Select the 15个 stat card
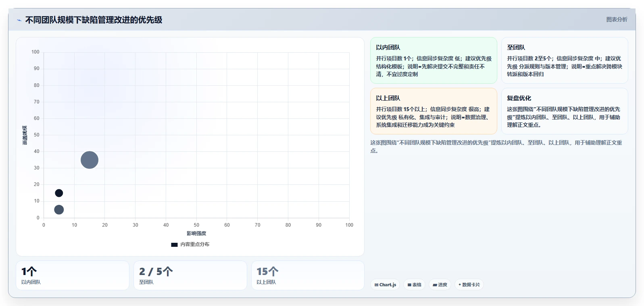This screenshot has height=306, width=644. [x=308, y=275]
